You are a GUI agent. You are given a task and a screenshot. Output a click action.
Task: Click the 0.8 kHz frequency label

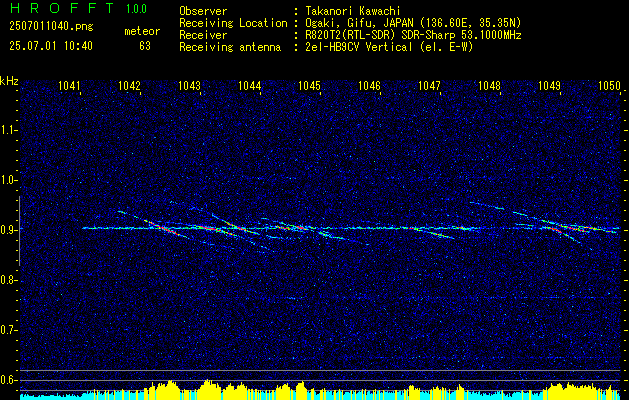pyautogui.click(x=8, y=280)
